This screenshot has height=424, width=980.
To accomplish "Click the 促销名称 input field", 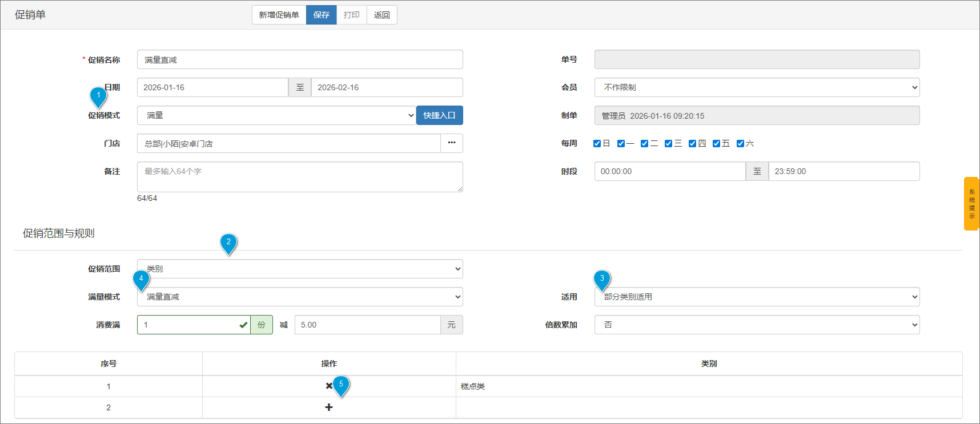I will pyautogui.click(x=300, y=60).
